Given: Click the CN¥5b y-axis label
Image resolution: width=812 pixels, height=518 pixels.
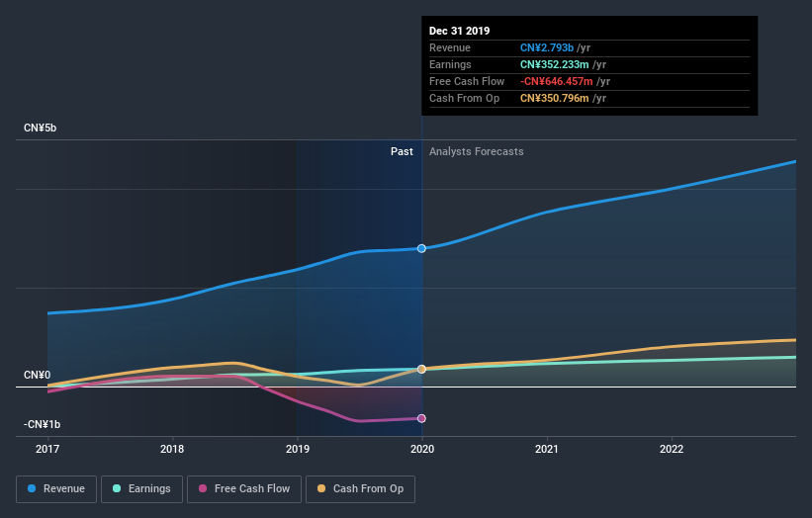Looking at the screenshot, I should [40, 128].
